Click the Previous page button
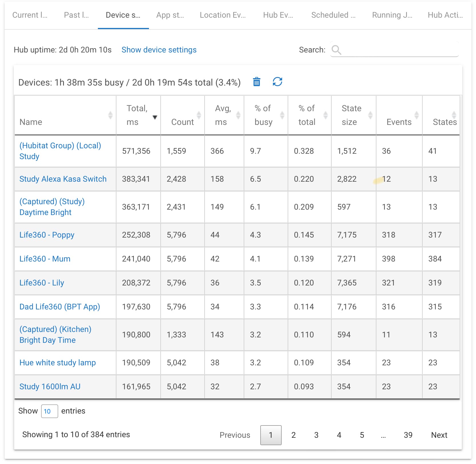The width and height of the screenshot is (476, 464). 235,435
